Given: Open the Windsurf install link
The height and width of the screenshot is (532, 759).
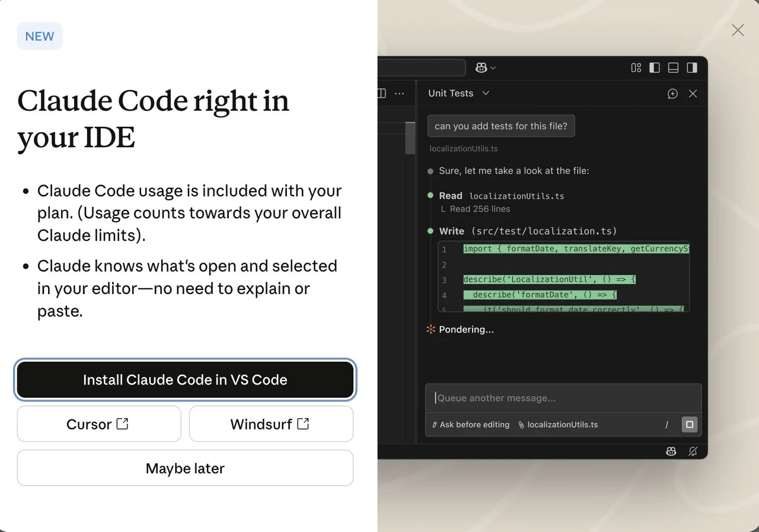Looking at the screenshot, I should [271, 424].
